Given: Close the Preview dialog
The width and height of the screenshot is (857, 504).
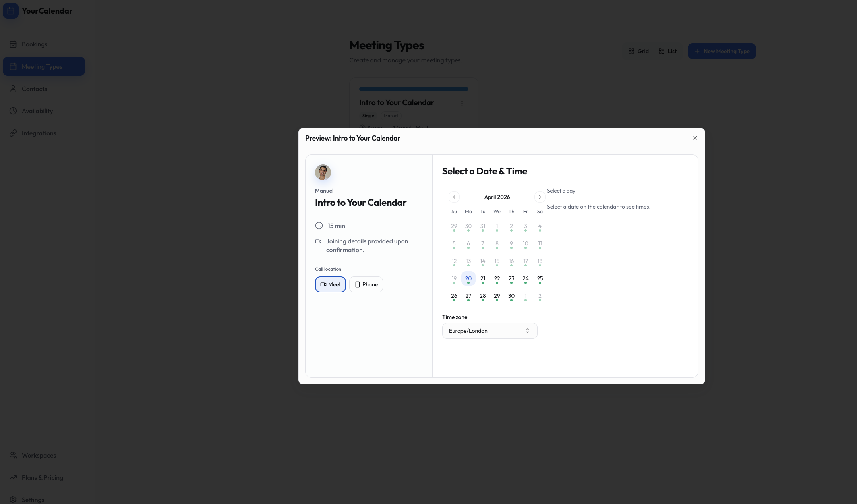Looking at the screenshot, I should tap(695, 138).
